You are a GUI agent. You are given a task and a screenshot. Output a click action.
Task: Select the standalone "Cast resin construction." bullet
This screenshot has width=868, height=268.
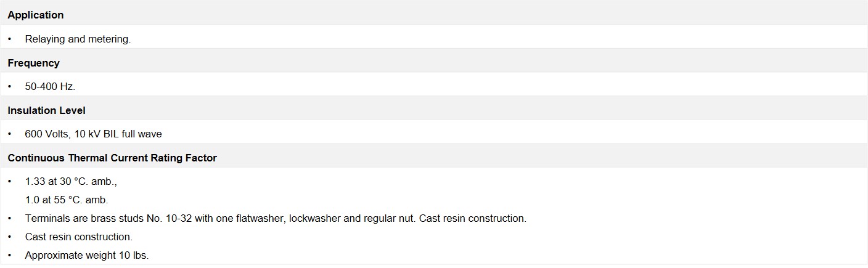(79, 237)
